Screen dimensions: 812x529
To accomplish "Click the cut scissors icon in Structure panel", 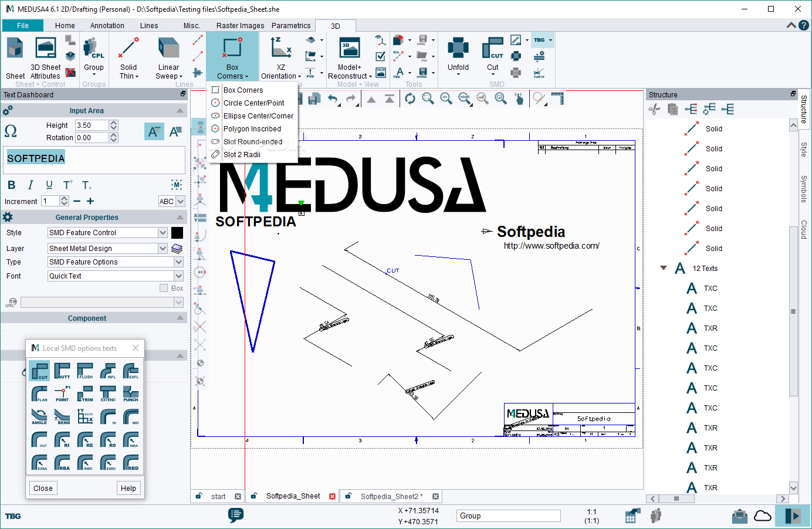I will point(654,109).
